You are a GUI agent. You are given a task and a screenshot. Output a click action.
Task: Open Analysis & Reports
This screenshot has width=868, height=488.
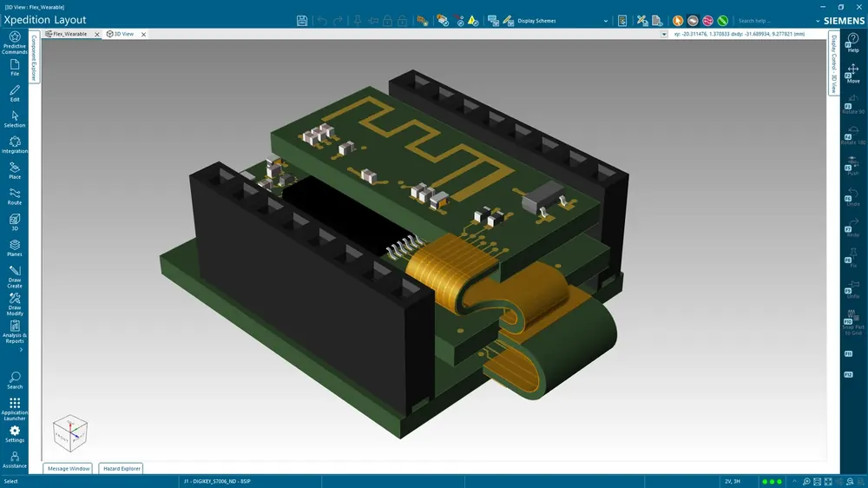[15, 332]
